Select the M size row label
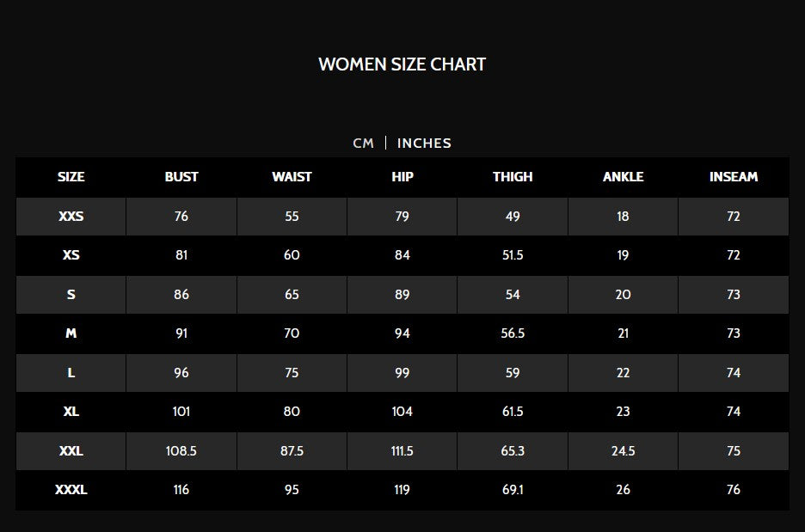The height and width of the screenshot is (532, 805). coord(71,333)
